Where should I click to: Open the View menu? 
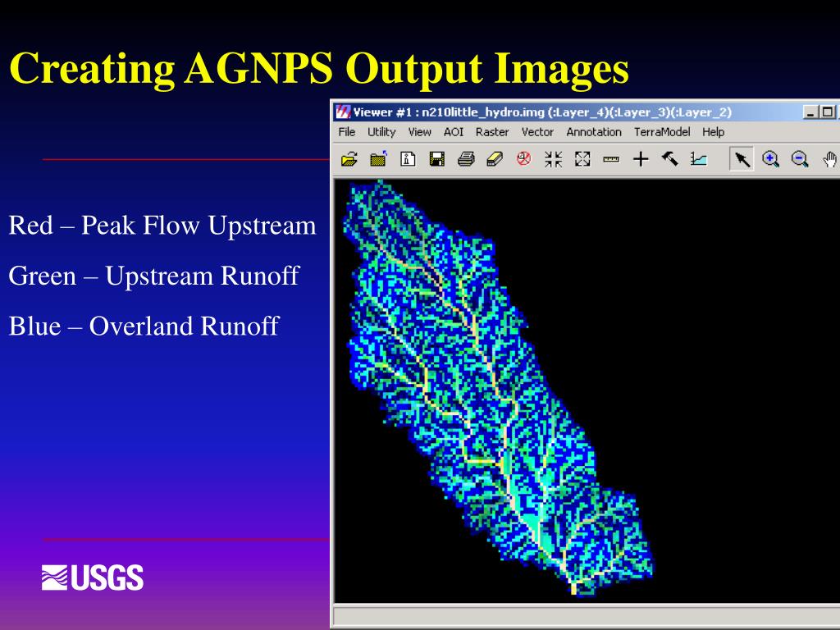pos(419,132)
